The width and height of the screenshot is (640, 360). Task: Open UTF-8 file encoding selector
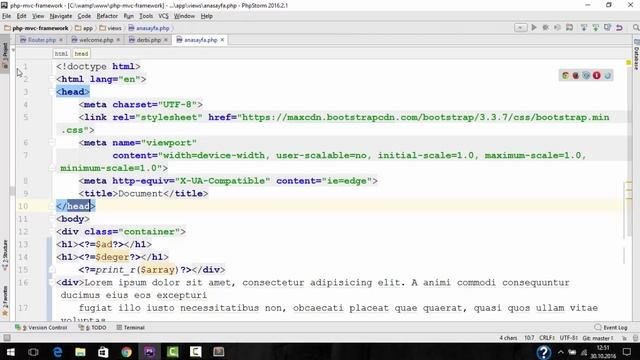coord(569,338)
